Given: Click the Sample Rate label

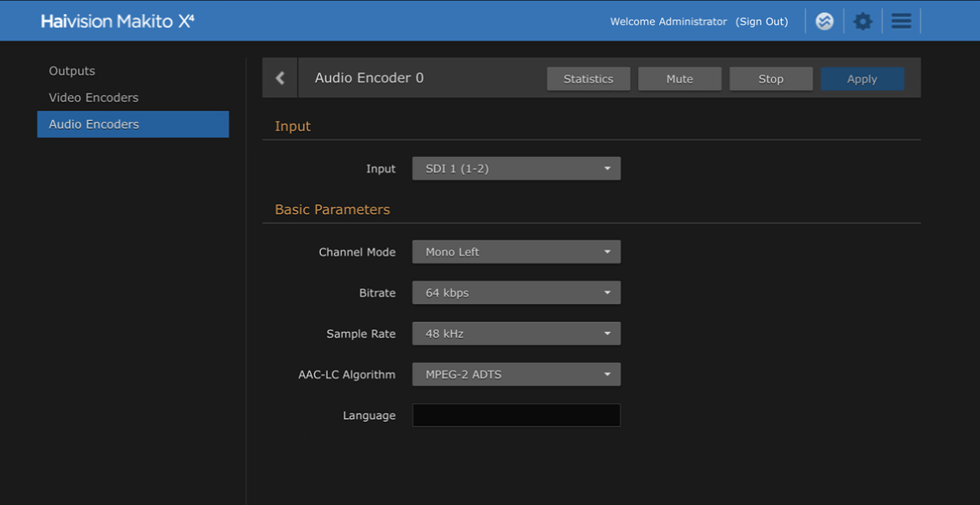Looking at the screenshot, I should pos(361,334).
